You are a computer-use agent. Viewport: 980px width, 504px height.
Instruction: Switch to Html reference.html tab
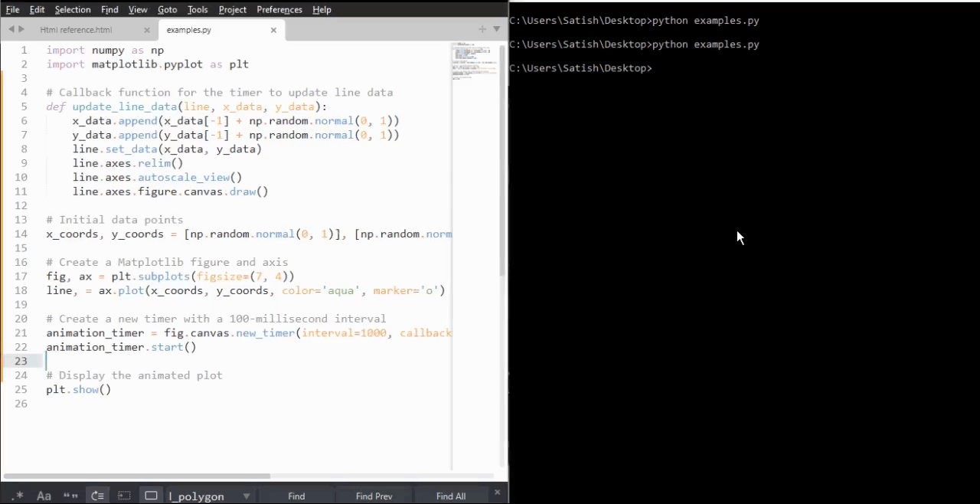(76, 30)
